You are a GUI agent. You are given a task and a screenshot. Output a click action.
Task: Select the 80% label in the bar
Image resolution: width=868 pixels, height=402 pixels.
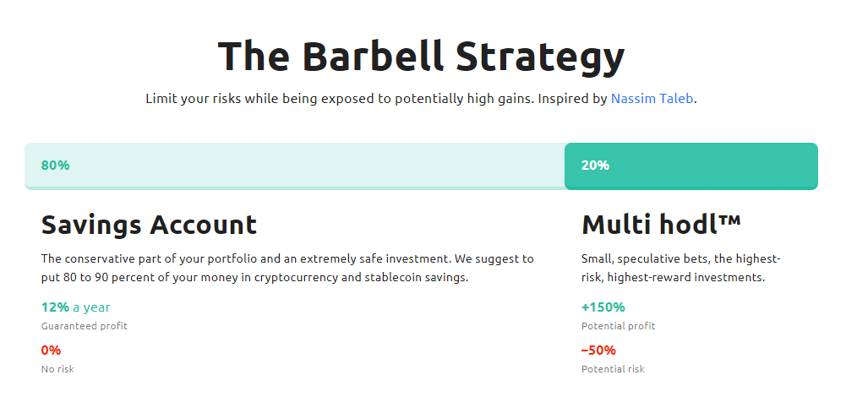[55, 166]
